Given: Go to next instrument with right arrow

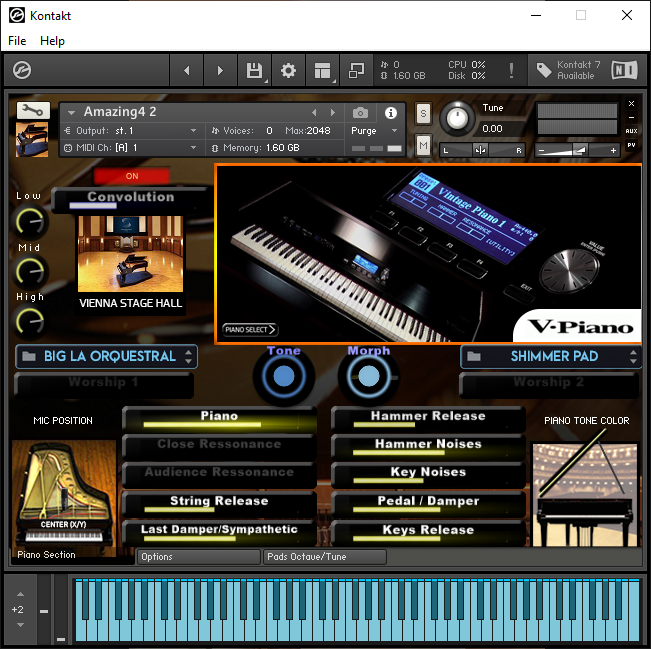Looking at the screenshot, I should pyautogui.click(x=220, y=70).
